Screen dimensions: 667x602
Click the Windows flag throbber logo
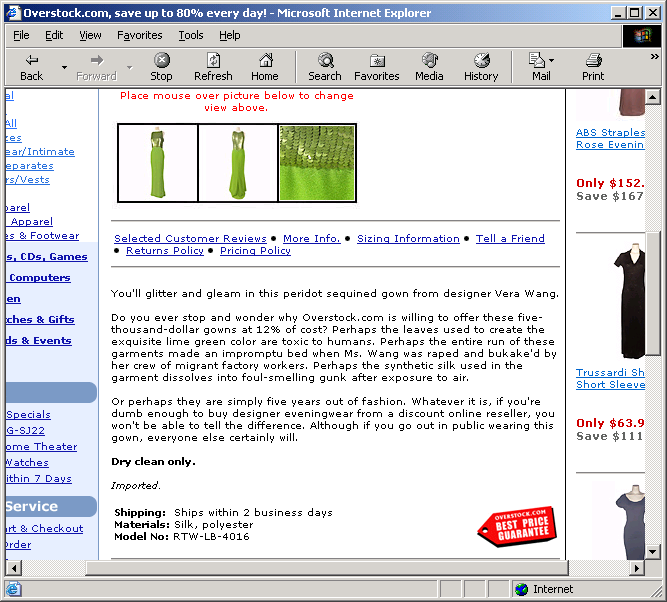(642, 36)
